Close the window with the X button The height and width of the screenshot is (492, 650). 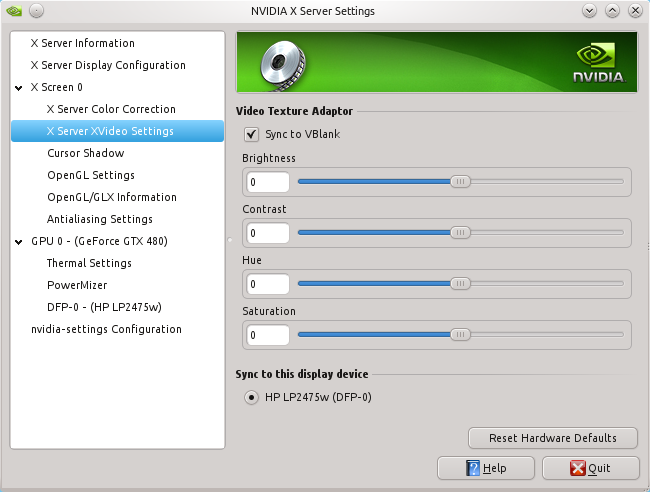click(x=635, y=11)
